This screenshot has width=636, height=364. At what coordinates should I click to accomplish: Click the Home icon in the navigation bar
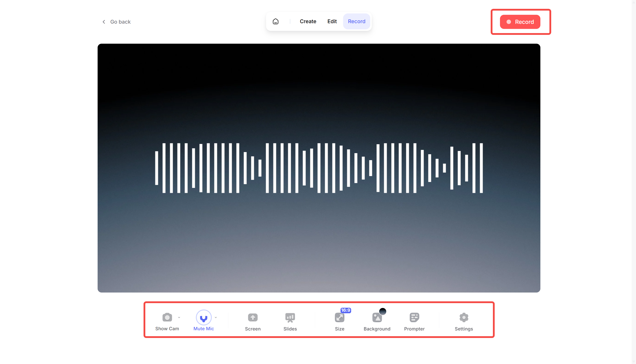pyautogui.click(x=276, y=21)
